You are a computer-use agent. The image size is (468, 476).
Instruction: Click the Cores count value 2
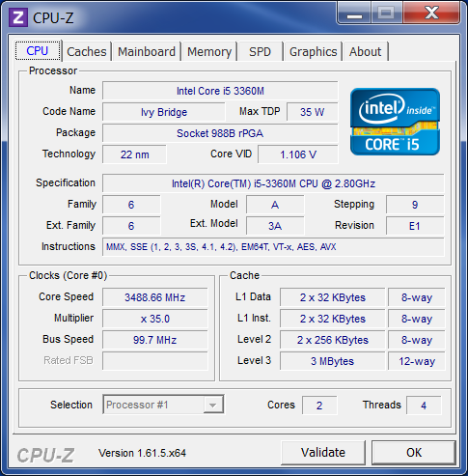(319, 406)
